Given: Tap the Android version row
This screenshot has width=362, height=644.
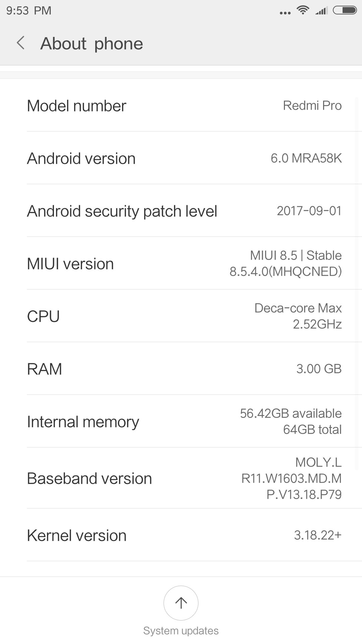Looking at the screenshot, I should 181,158.
